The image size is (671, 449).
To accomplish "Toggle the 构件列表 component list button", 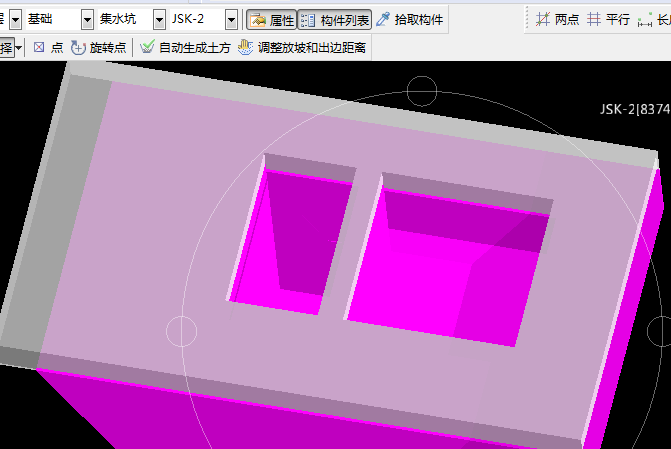I will click(x=335, y=20).
